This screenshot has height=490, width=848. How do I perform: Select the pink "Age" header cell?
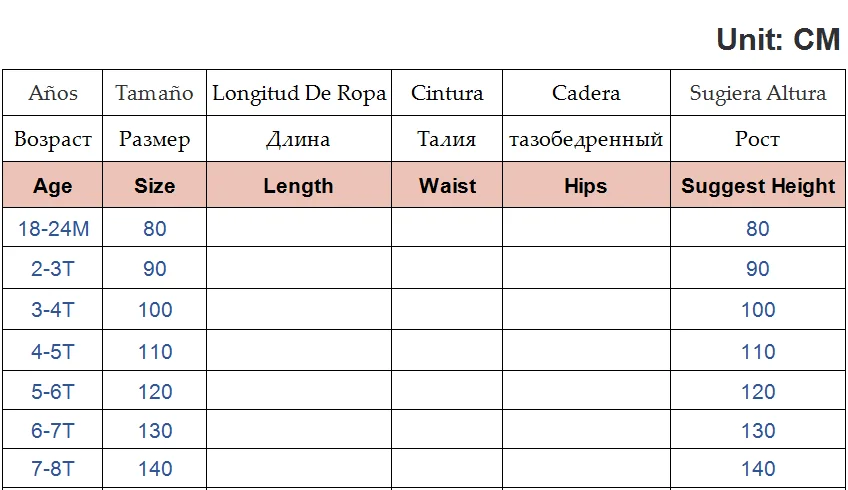point(53,186)
